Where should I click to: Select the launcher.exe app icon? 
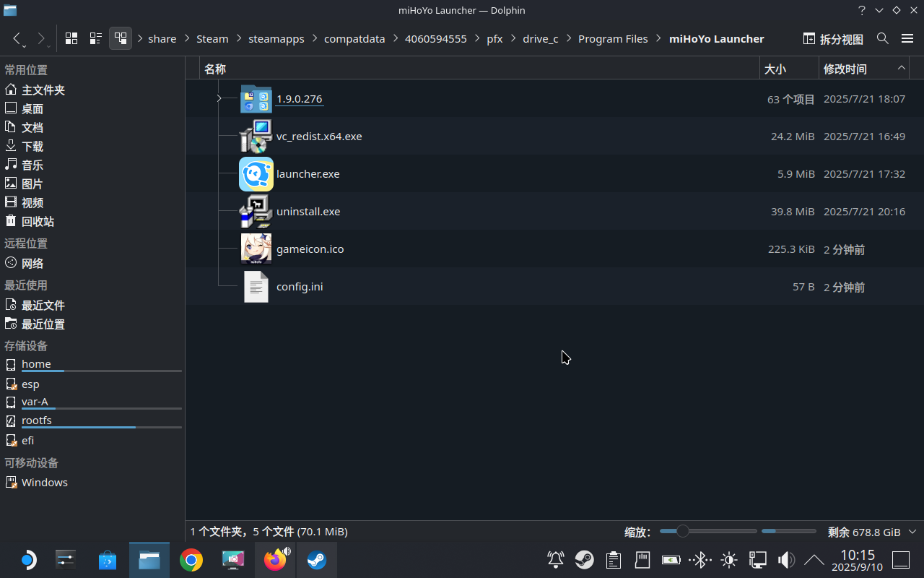(256, 173)
